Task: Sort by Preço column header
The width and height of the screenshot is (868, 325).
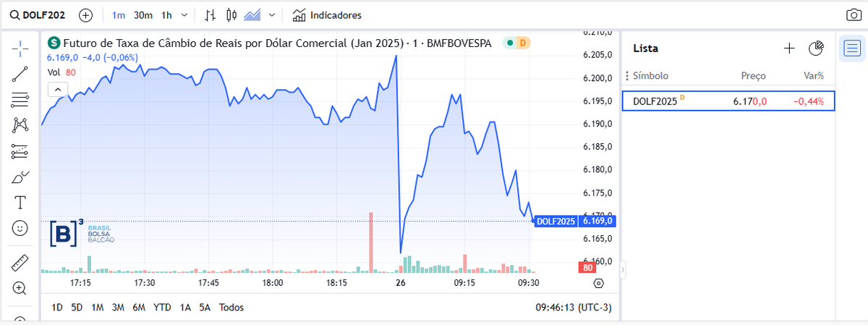Action: (753, 76)
